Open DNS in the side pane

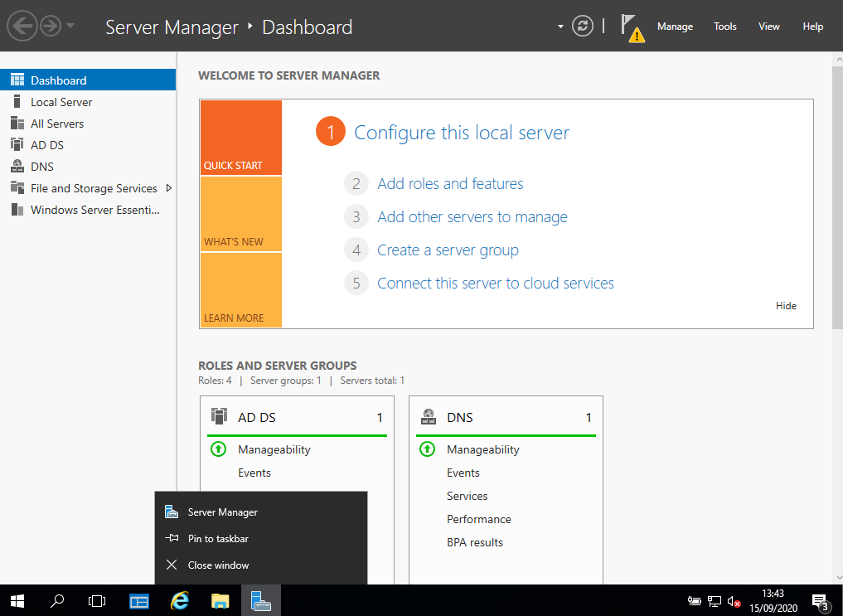click(88, 166)
